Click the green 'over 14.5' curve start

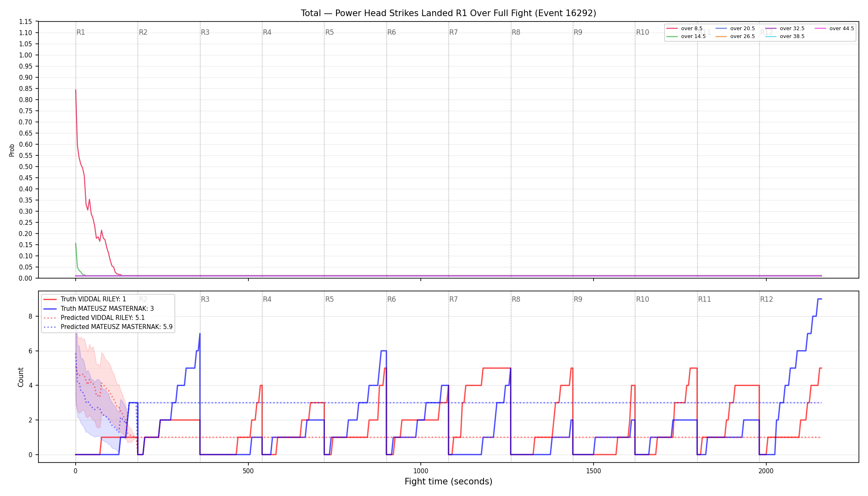(x=76, y=243)
